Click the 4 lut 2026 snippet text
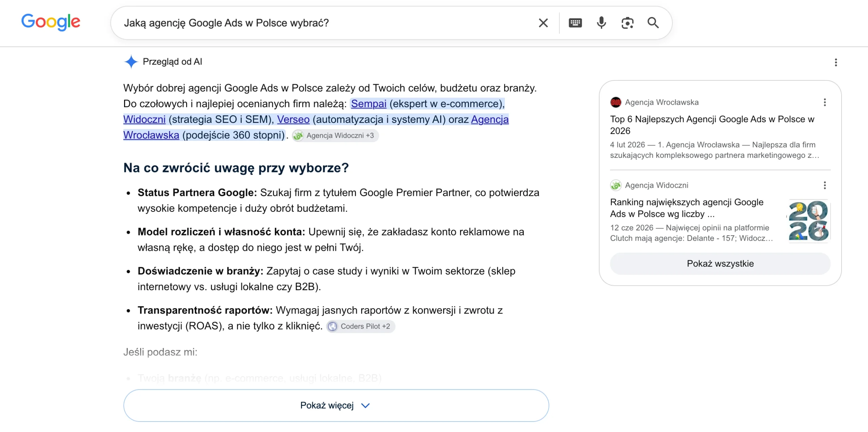Image resolution: width=868 pixels, height=432 pixels. [715, 150]
